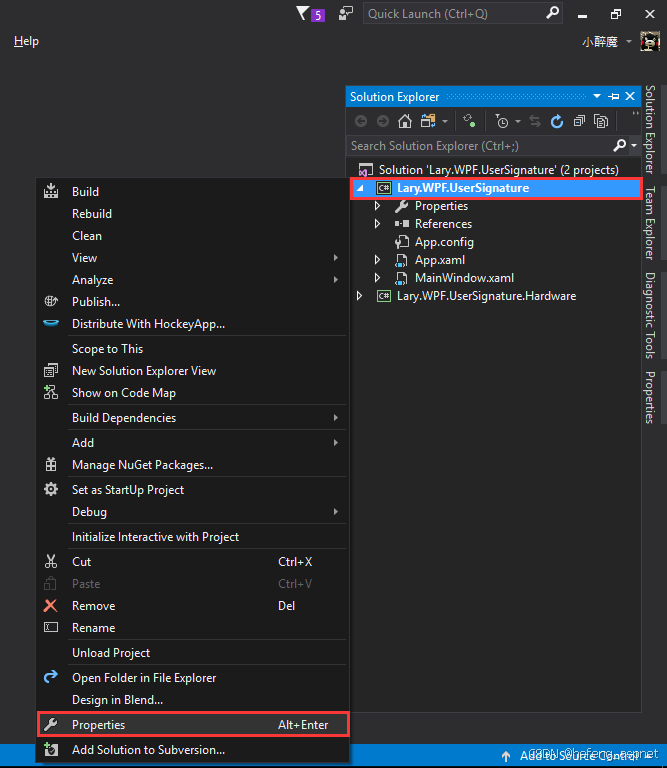Select the References item in the tree
Screen dimensions: 667x768
(443, 224)
